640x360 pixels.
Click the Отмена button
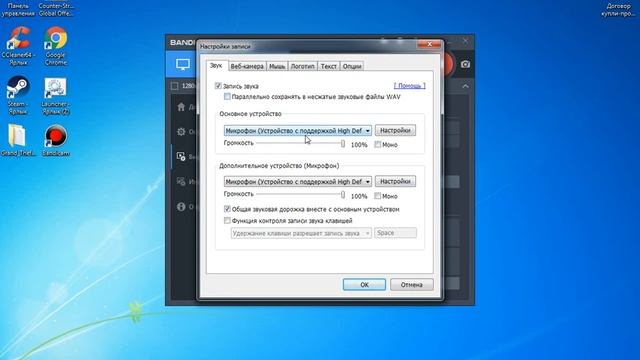[411, 284]
